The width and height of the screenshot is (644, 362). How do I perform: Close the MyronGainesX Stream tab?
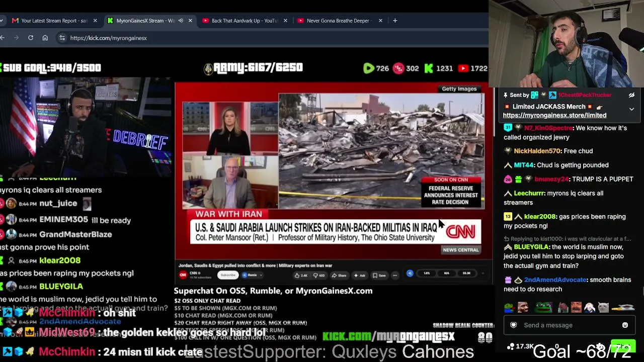click(x=190, y=21)
